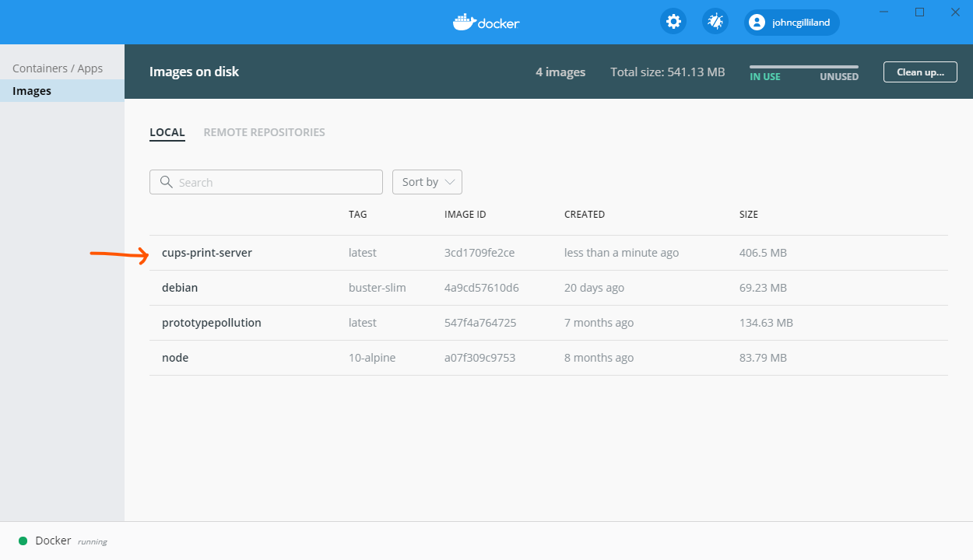Screen dimensions: 973x560
Task: Open johncgilliland account menu
Action: pos(792,23)
